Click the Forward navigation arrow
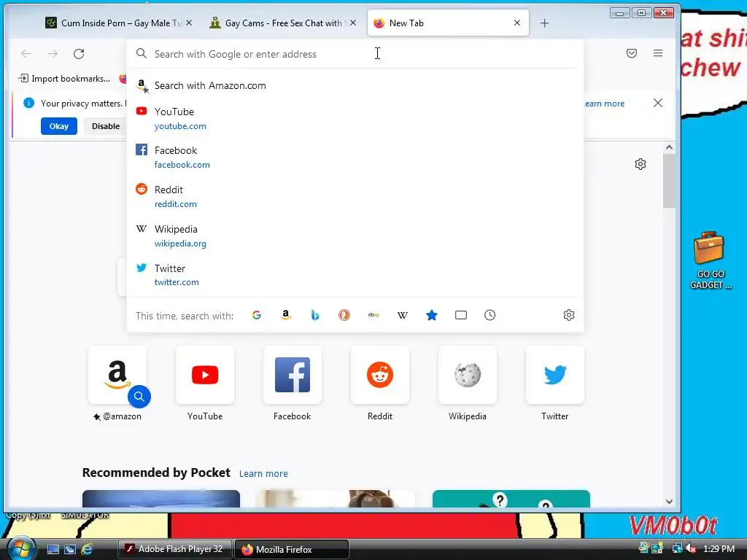This screenshot has height=560, width=747. tap(53, 54)
